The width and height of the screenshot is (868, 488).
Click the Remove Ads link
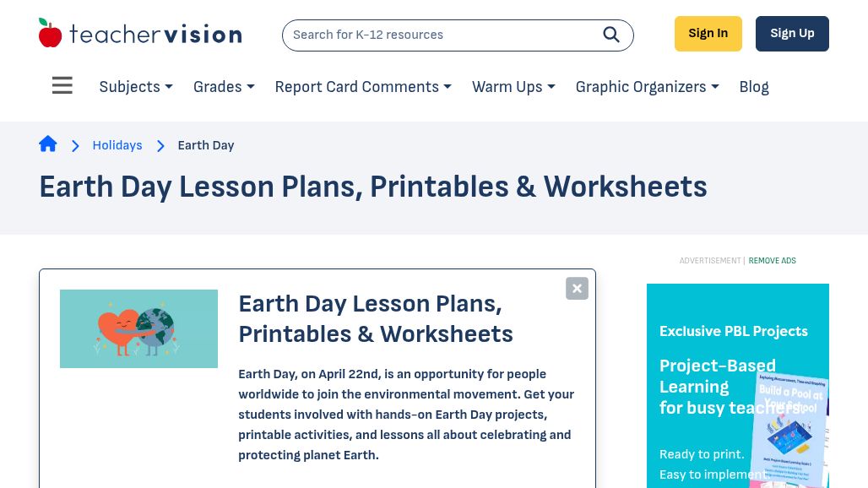pyautogui.click(x=772, y=261)
